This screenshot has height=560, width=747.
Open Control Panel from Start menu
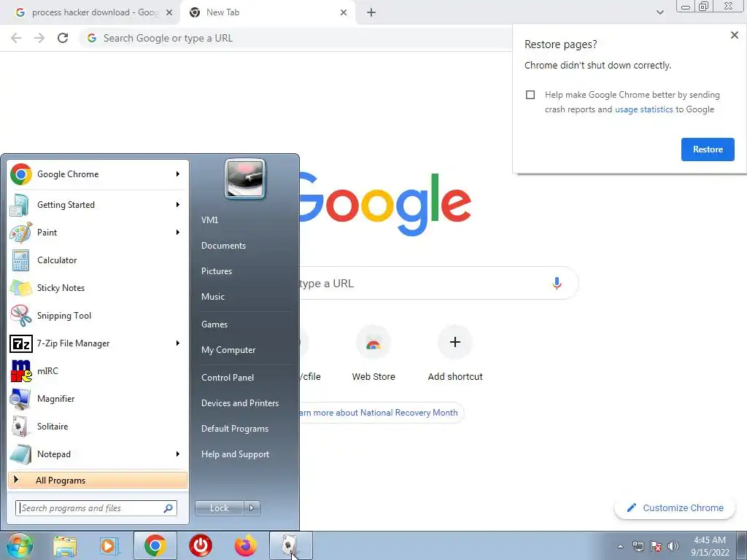click(x=228, y=378)
